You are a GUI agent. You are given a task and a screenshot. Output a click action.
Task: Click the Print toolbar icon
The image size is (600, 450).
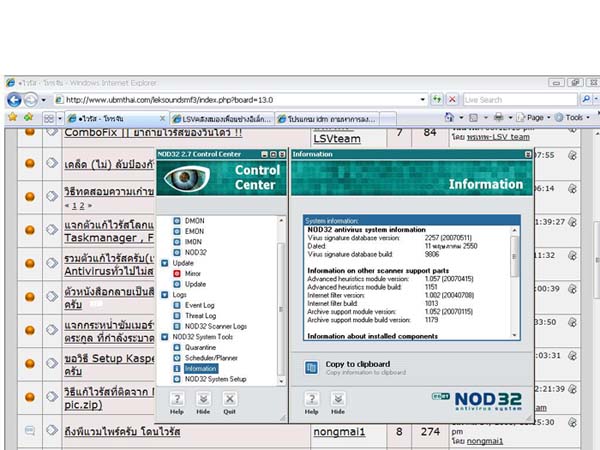coord(498,117)
